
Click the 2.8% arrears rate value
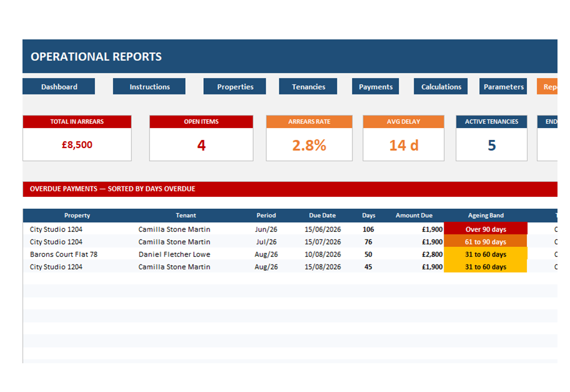[x=309, y=146]
